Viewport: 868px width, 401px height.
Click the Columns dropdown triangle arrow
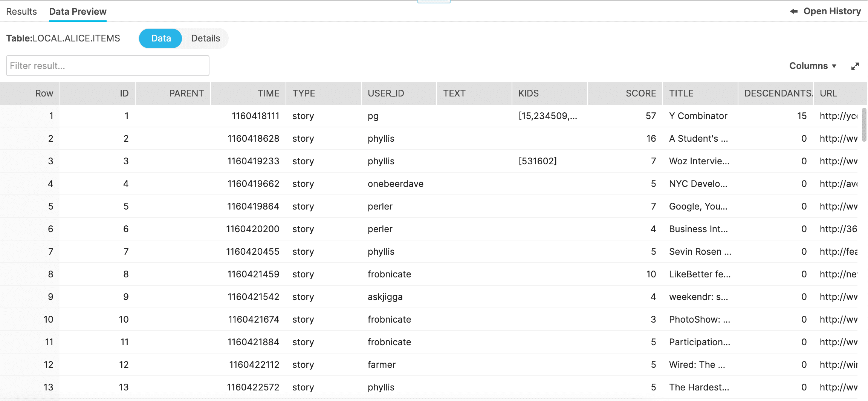[x=834, y=66]
